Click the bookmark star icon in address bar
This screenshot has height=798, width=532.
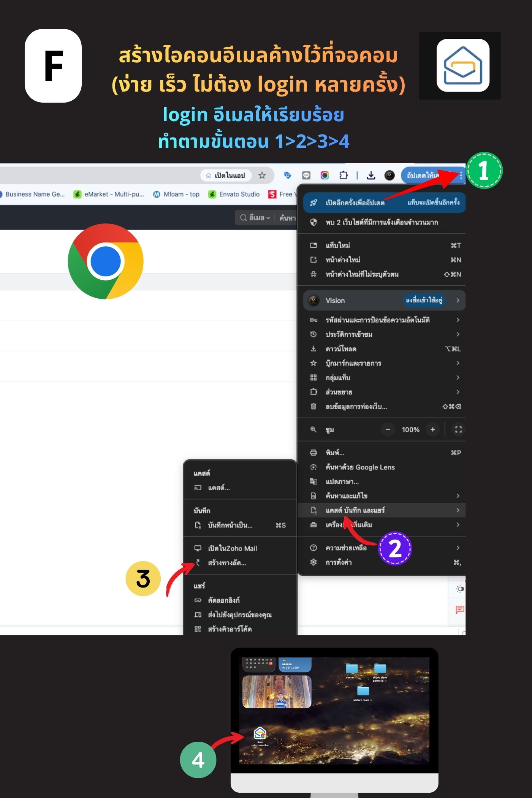262,175
